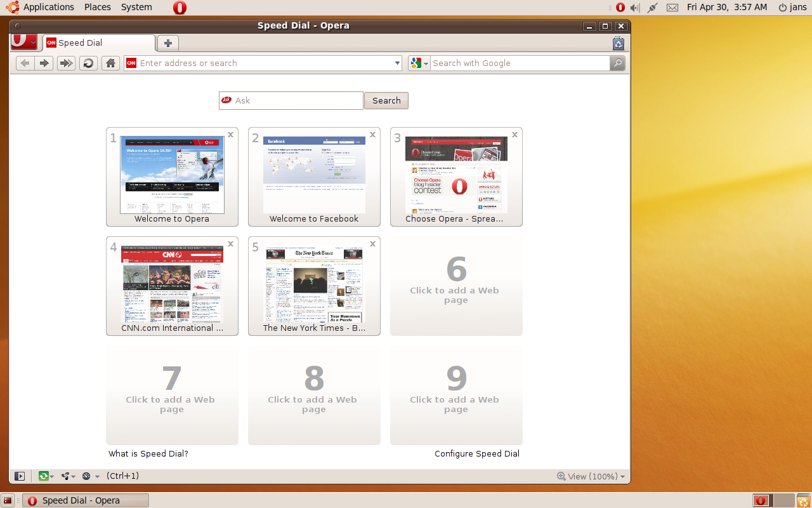Go forward with the Forward arrow button
Screen dimensions: 812x508
44,63
